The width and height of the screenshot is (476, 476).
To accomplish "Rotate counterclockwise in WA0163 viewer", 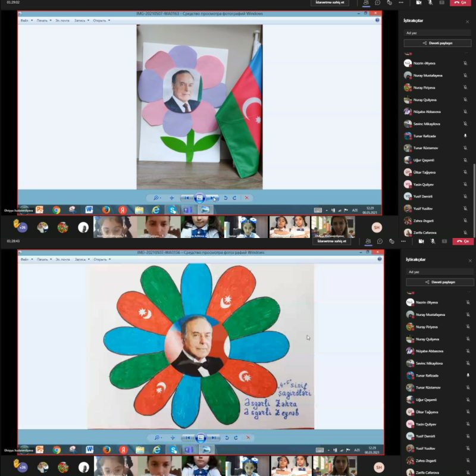I will tap(226, 198).
